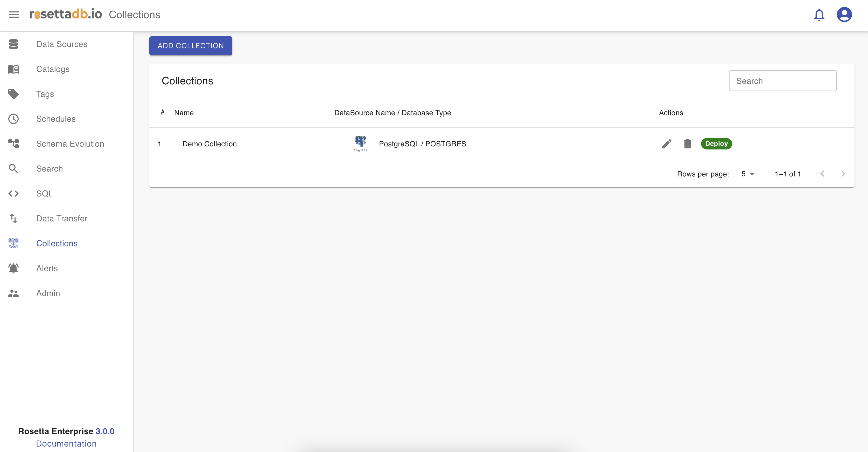Open the Rows per page dropdown
868x452 pixels.
748,174
